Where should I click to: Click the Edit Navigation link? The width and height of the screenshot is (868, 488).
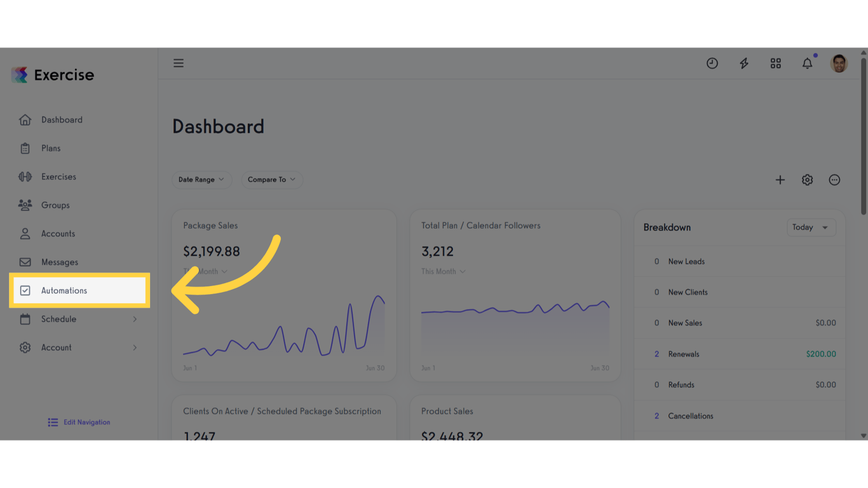(86, 423)
